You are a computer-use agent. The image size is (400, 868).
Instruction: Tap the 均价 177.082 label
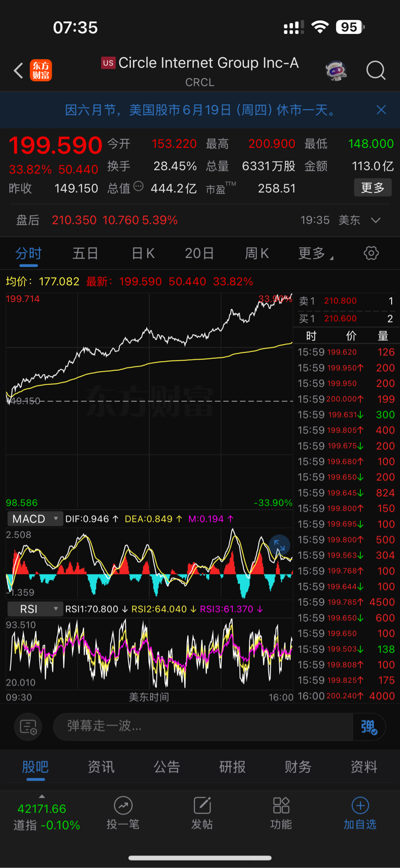43,282
